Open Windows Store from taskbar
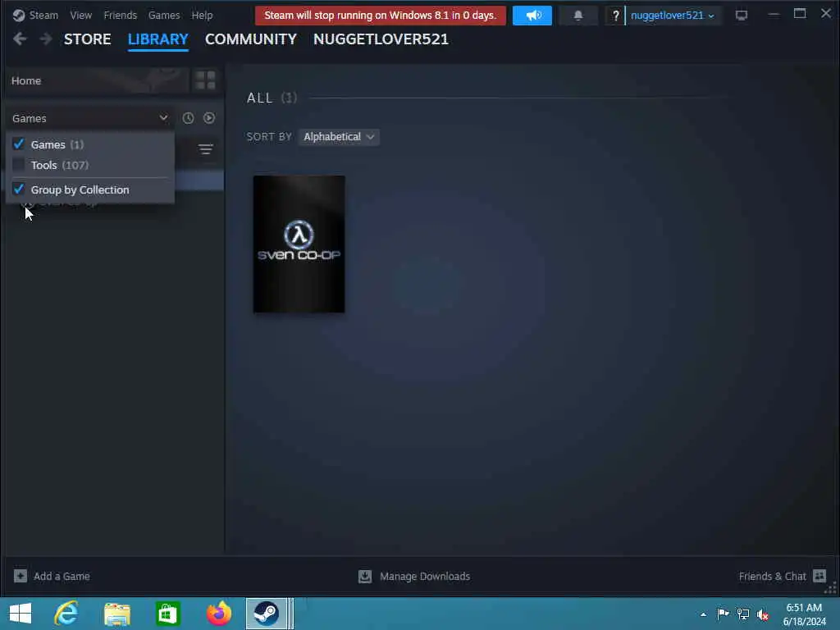The height and width of the screenshot is (630, 840). [167, 614]
